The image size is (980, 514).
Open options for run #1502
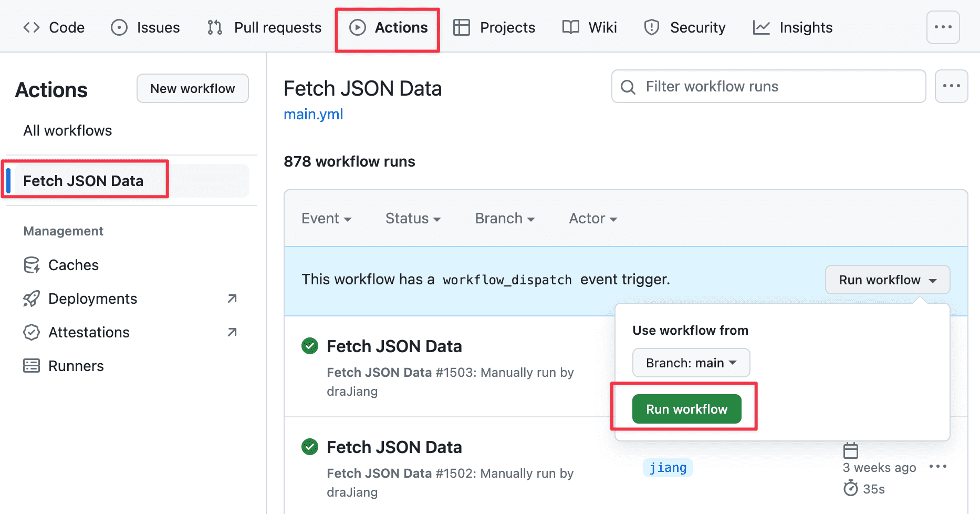click(x=937, y=466)
